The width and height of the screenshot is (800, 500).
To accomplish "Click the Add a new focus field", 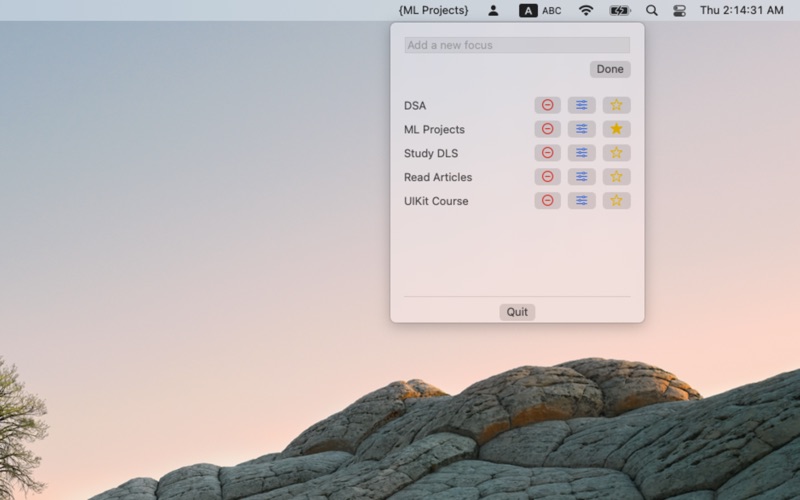I will pos(517,45).
